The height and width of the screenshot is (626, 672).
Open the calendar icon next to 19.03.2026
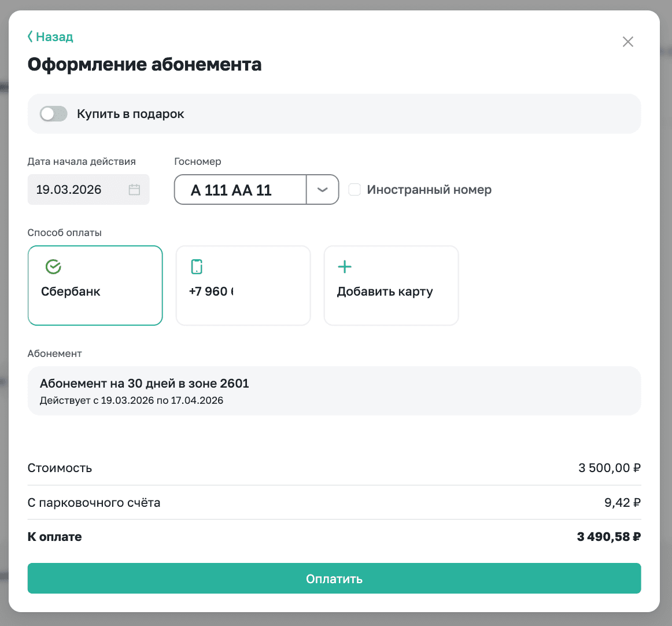pyautogui.click(x=135, y=189)
